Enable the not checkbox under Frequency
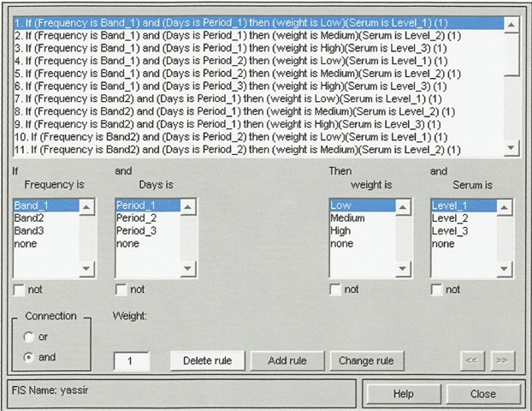This screenshot has width=532, height=411. (x=19, y=289)
